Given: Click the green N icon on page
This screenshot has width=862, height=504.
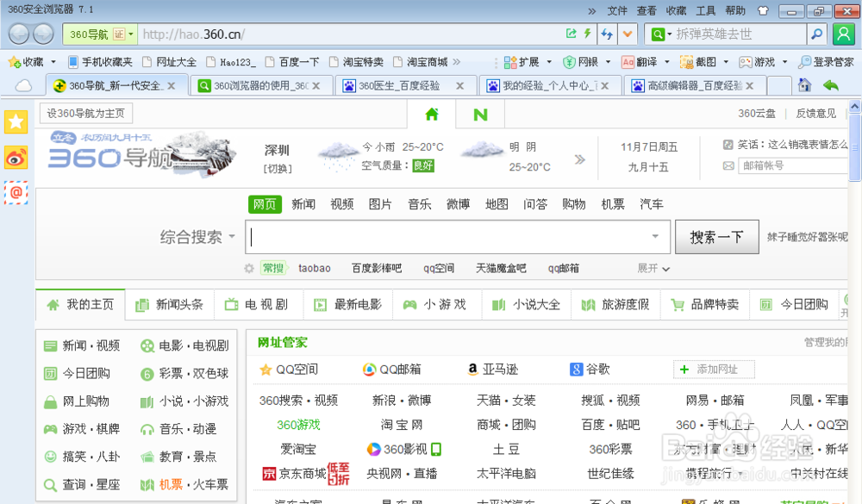Looking at the screenshot, I should [x=480, y=115].
